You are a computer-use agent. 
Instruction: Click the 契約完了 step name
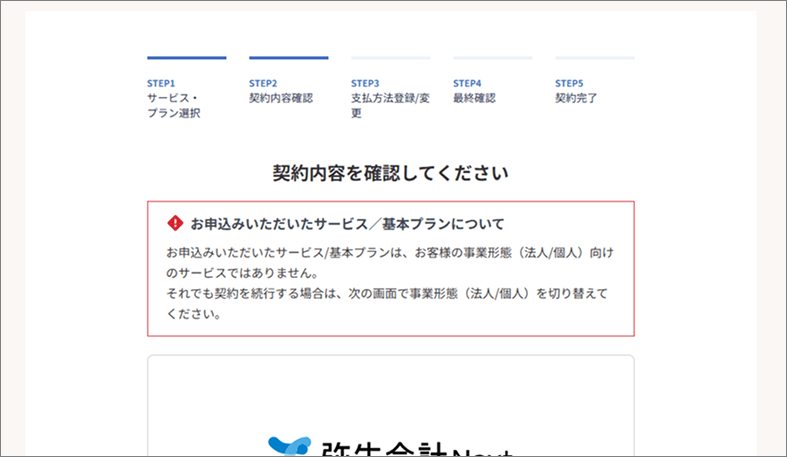click(576, 98)
